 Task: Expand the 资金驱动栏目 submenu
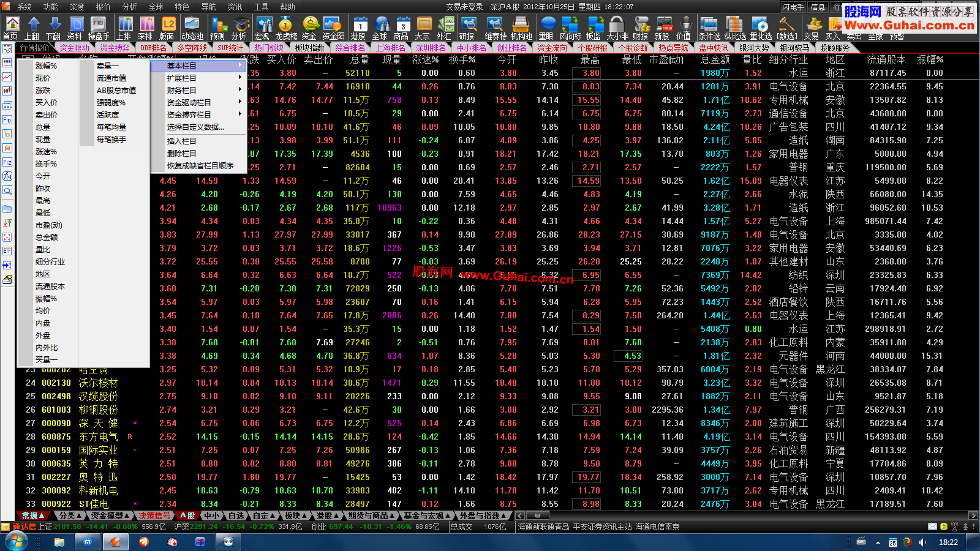click(x=199, y=102)
